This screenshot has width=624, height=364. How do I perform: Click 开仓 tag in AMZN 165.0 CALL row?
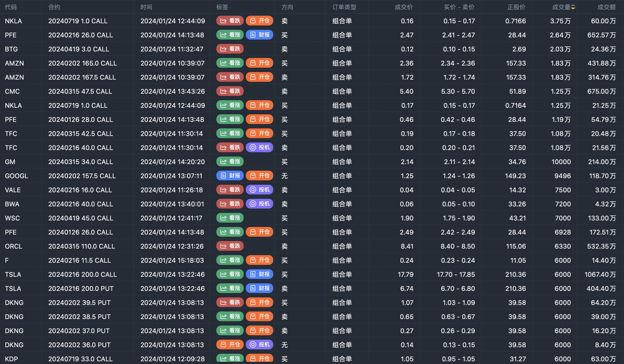coord(259,63)
